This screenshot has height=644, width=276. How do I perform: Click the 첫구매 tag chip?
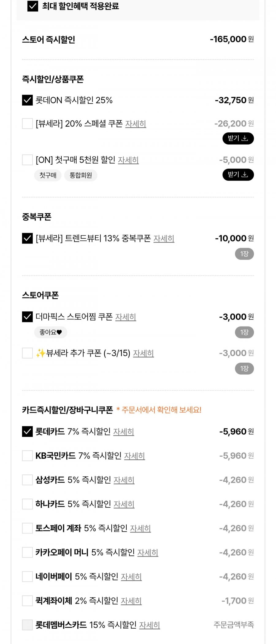click(48, 175)
